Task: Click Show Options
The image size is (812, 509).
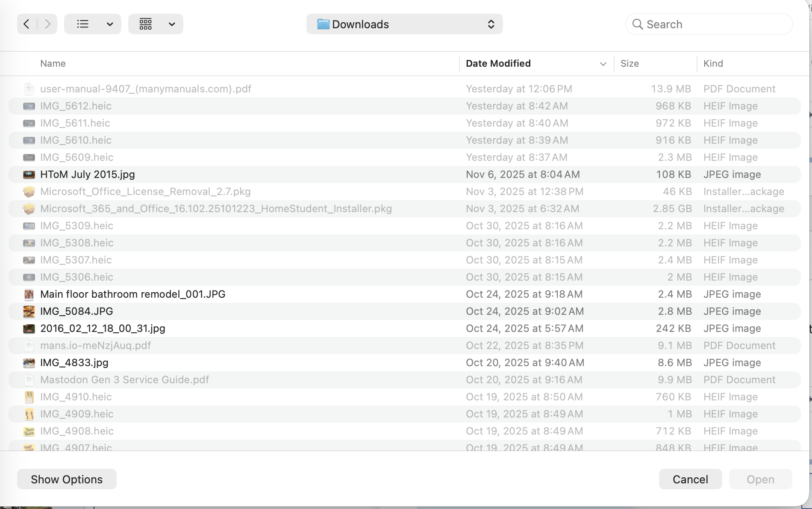Action: coord(66,479)
